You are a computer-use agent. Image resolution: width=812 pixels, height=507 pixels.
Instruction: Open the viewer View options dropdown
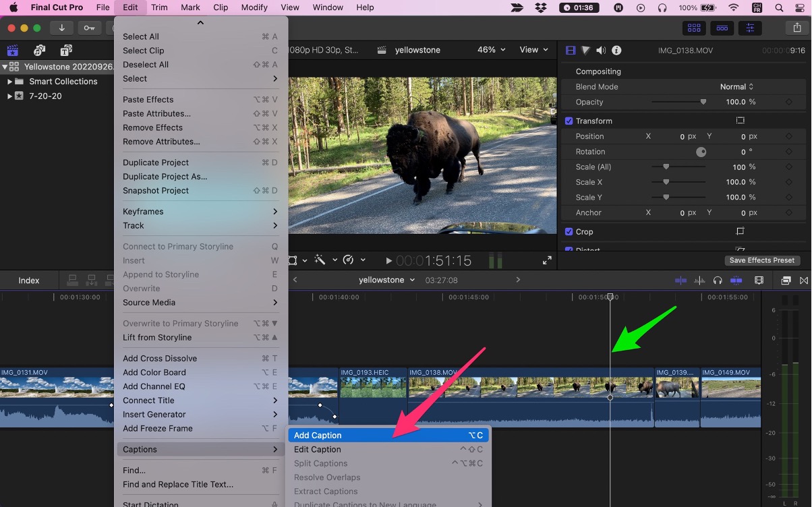[533, 50]
